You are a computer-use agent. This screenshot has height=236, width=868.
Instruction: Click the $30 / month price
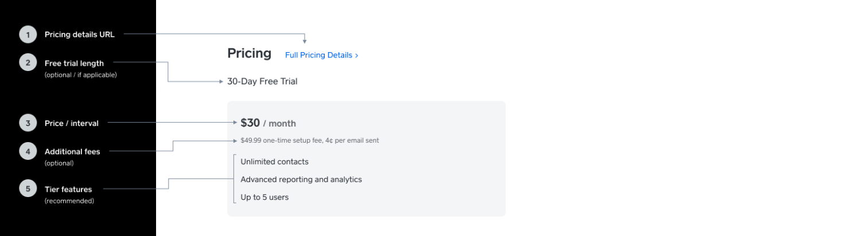(268, 123)
